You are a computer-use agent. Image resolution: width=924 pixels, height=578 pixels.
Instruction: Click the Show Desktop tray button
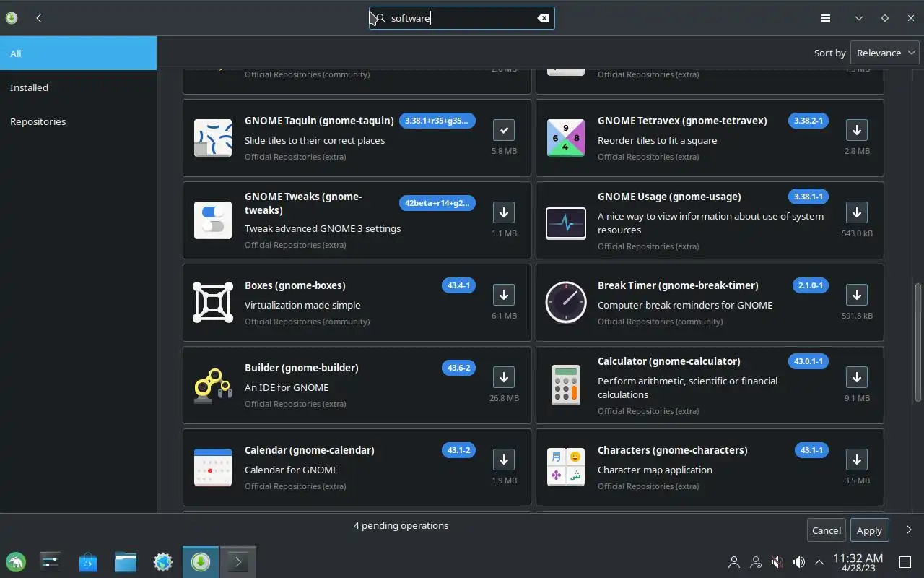(x=905, y=561)
